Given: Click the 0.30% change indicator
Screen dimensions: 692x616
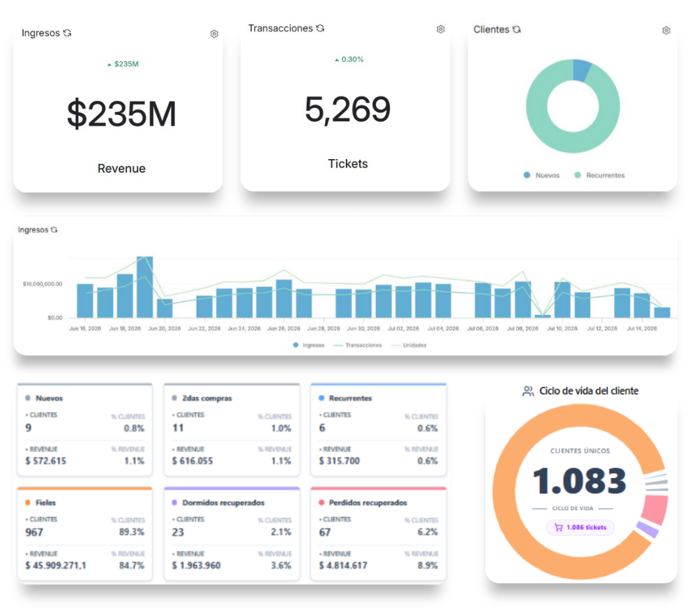Looking at the screenshot, I should [x=349, y=59].
